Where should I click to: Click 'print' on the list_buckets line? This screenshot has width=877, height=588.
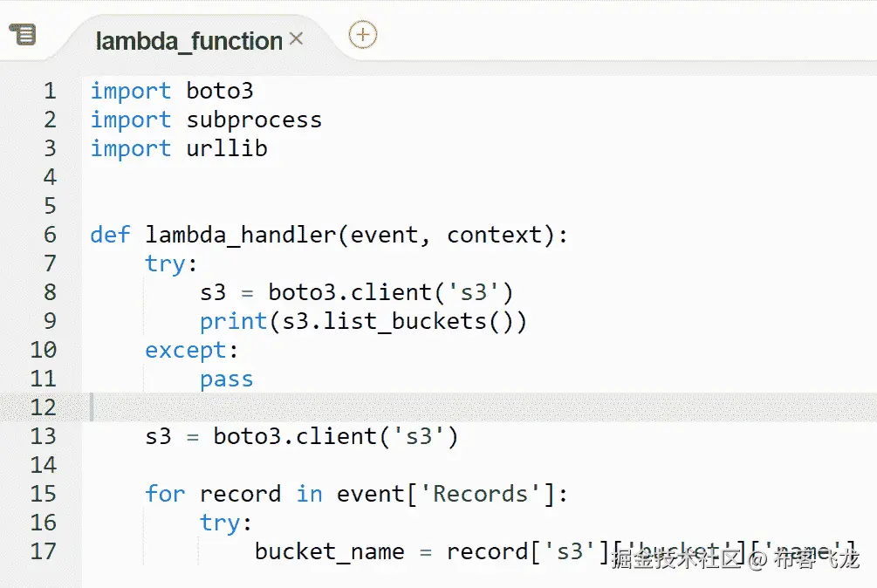pyautogui.click(x=233, y=321)
